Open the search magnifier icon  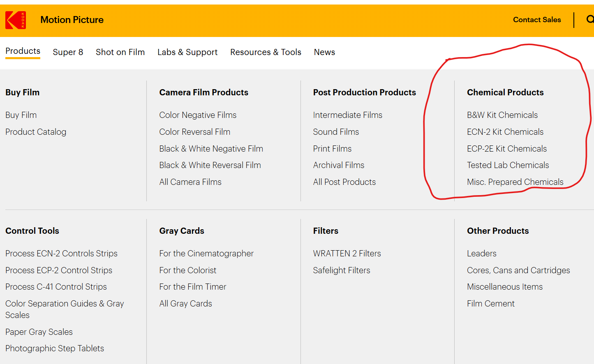[590, 19]
